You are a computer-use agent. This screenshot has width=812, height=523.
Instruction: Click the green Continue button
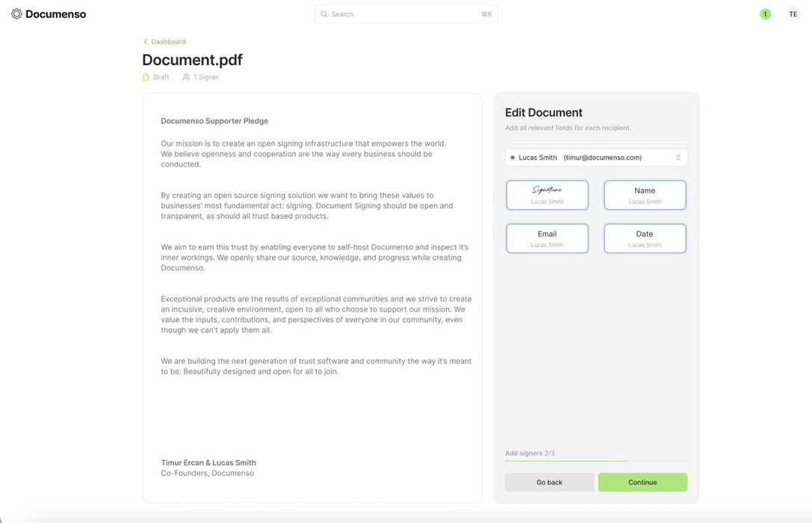(642, 482)
